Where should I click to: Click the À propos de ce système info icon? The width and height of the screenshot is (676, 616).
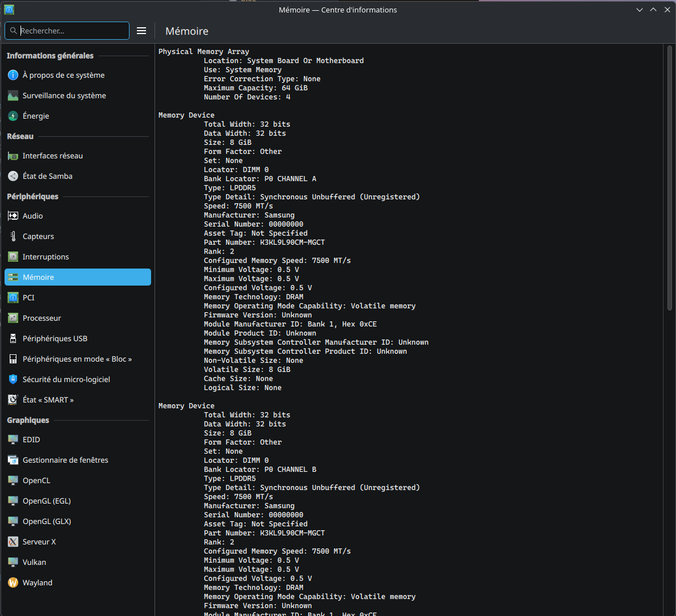coord(13,75)
